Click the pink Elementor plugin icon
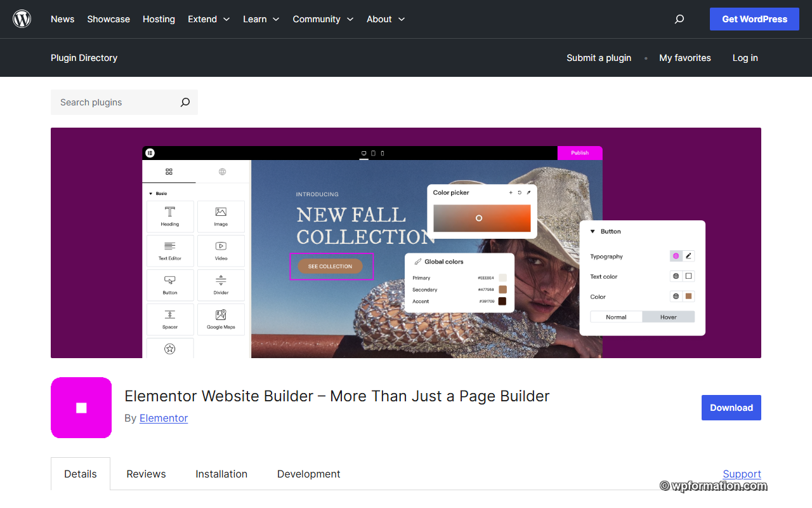The height and width of the screenshot is (508, 812). 81,408
